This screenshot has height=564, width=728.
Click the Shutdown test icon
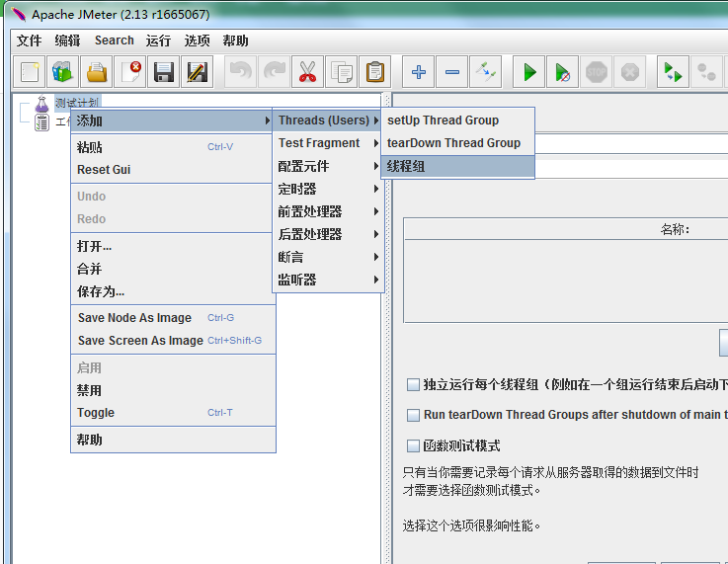[x=629, y=72]
